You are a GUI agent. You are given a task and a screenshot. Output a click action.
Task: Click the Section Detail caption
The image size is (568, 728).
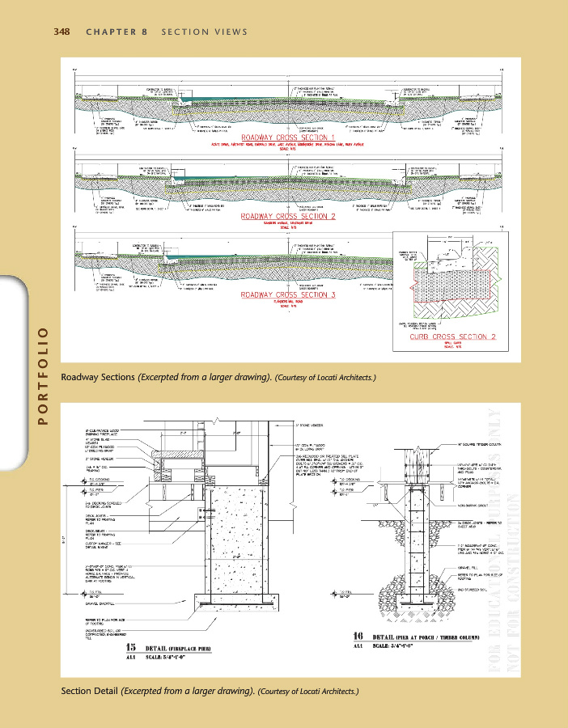tap(91, 691)
